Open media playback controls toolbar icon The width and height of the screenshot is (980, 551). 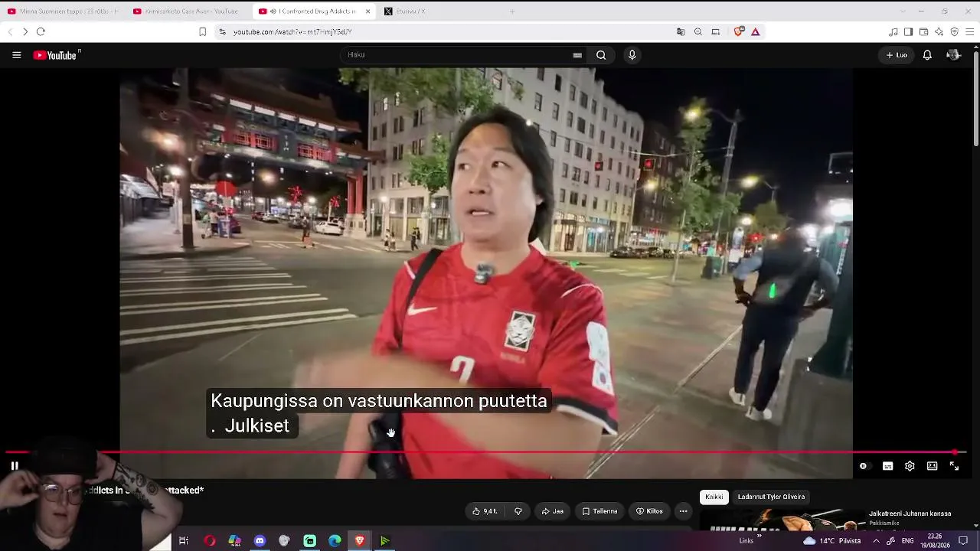pyautogui.click(x=893, y=31)
